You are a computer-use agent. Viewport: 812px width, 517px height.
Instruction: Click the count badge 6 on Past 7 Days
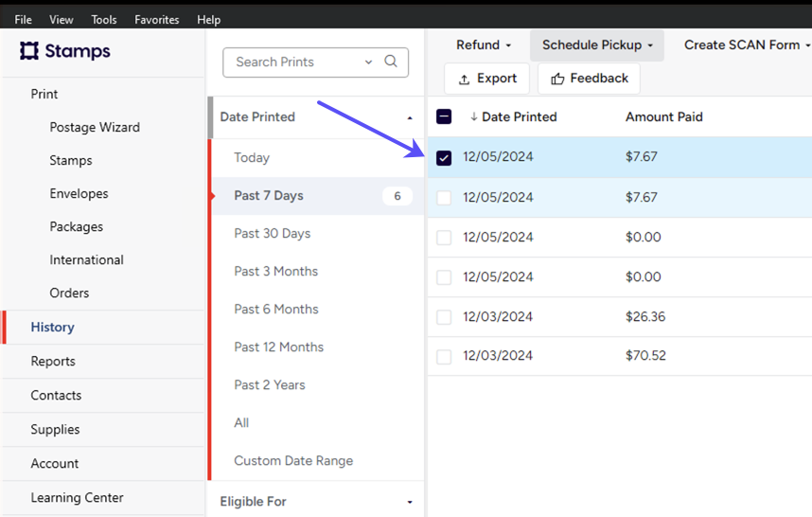coord(397,196)
